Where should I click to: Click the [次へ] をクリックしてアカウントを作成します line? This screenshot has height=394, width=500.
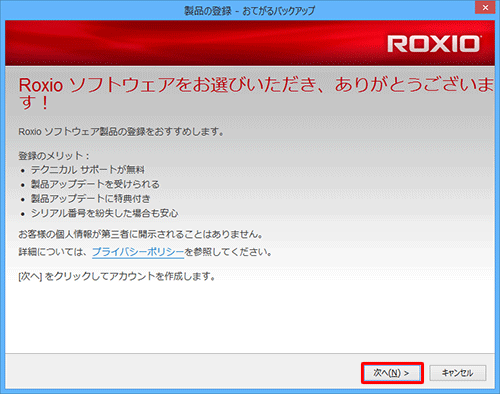[x=117, y=276]
